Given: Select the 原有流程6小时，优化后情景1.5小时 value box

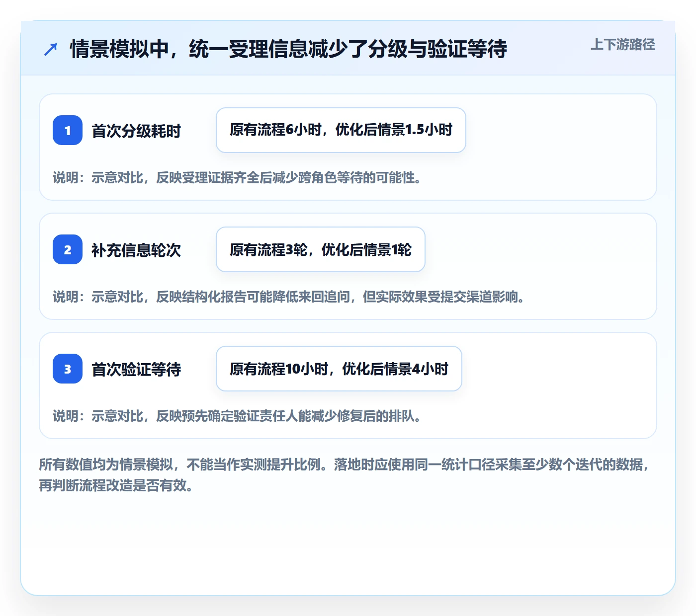Looking at the screenshot, I should 341,130.
